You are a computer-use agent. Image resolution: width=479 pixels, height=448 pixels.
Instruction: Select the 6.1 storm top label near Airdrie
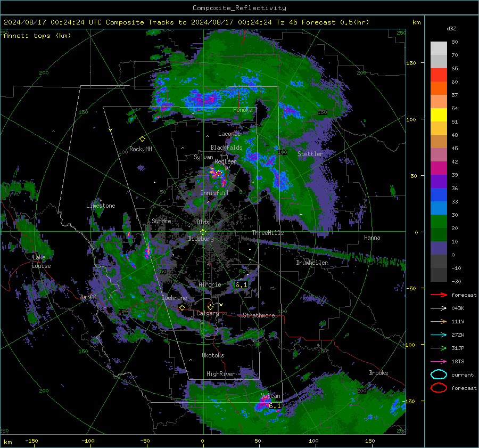click(x=241, y=285)
